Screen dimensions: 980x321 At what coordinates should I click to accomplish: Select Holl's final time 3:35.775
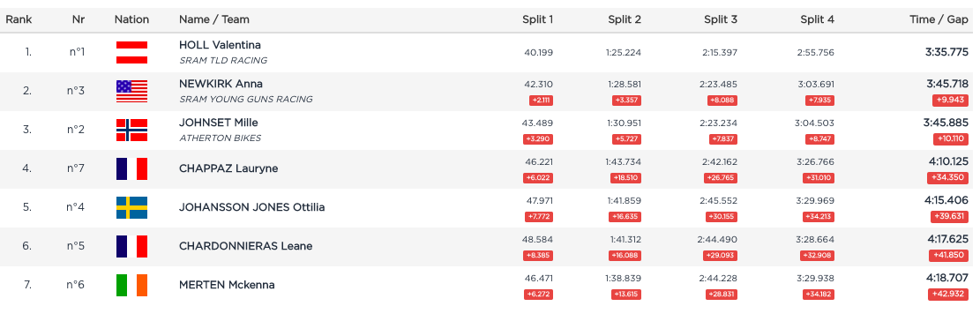[946, 52]
